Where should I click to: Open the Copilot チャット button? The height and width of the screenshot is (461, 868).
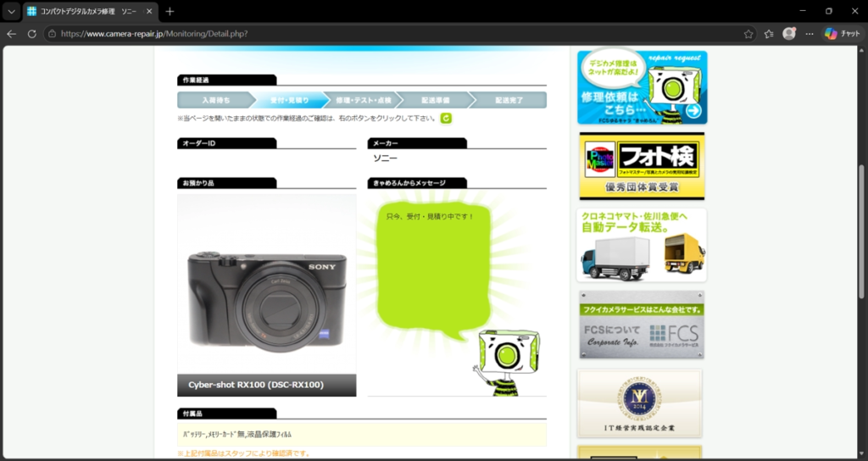[842, 34]
